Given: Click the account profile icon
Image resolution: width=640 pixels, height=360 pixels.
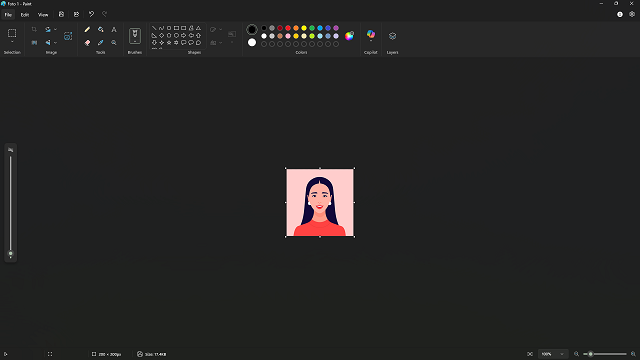Looking at the screenshot, I should pyautogui.click(x=620, y=14).
